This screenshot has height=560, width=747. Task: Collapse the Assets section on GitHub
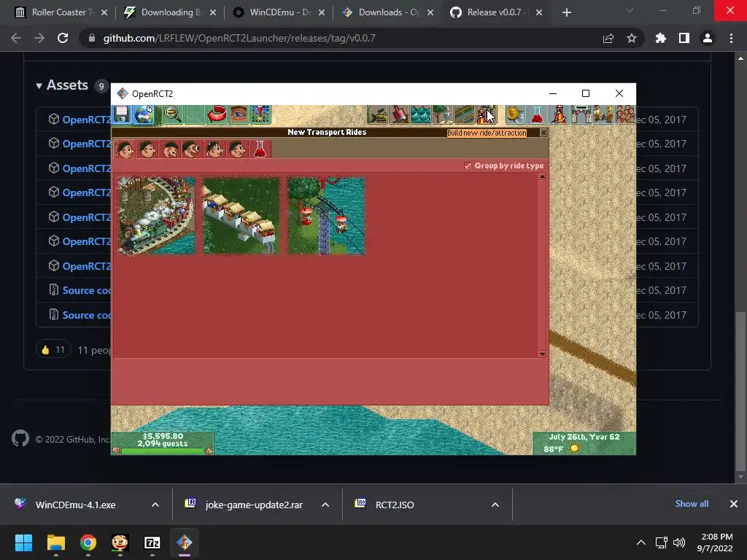[62, 85]
